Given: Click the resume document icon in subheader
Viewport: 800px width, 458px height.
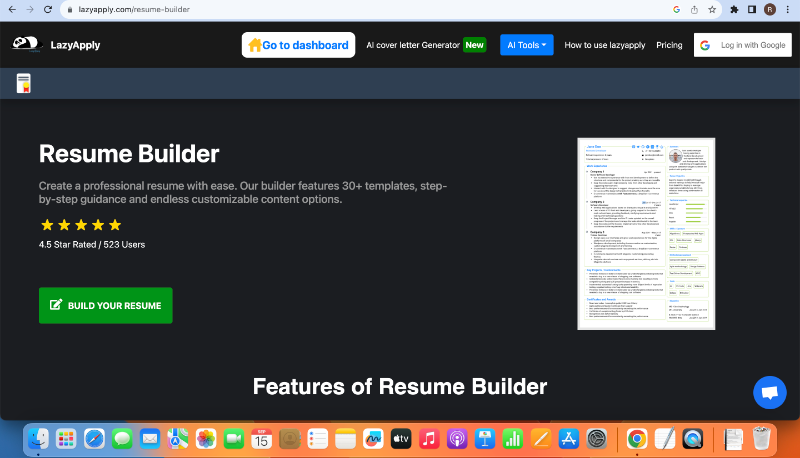Looking at the screenshot, I should click(x=23, y=83).
